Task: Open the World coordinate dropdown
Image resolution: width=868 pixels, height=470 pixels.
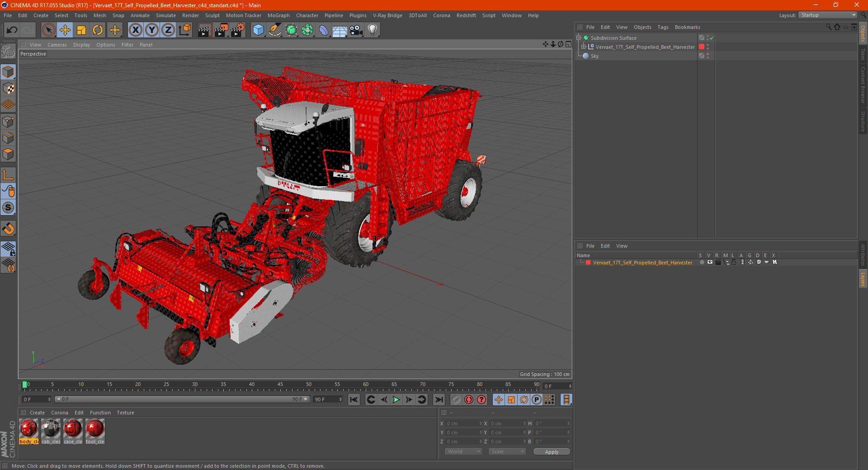Action: 463,451
